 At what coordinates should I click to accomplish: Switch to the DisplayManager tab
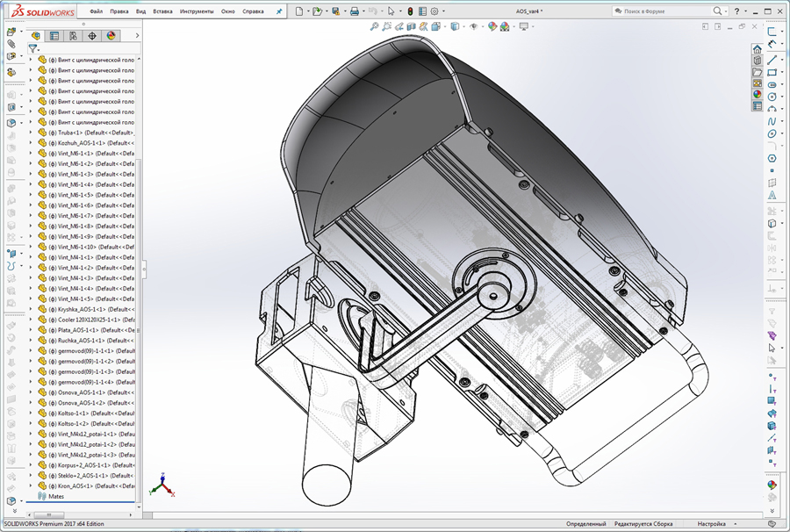(109, 36)
